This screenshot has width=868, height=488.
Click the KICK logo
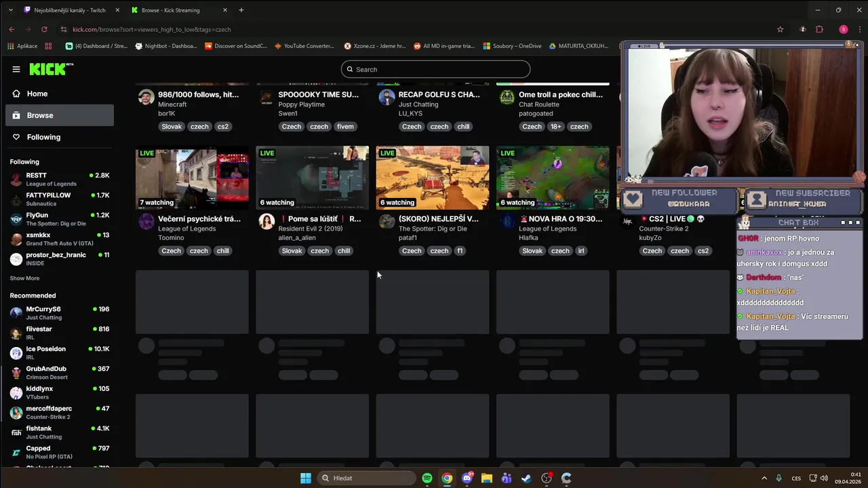pos(51,69)
